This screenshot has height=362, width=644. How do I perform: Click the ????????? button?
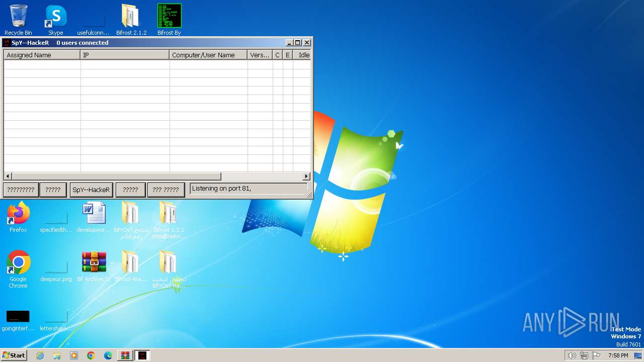point(21,190)
